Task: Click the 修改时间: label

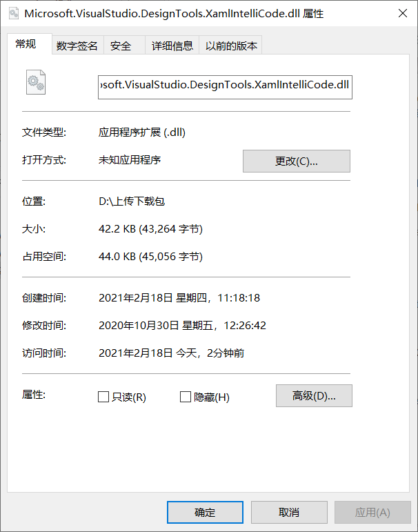Action: pyautogui.click(x=44, y=326)
